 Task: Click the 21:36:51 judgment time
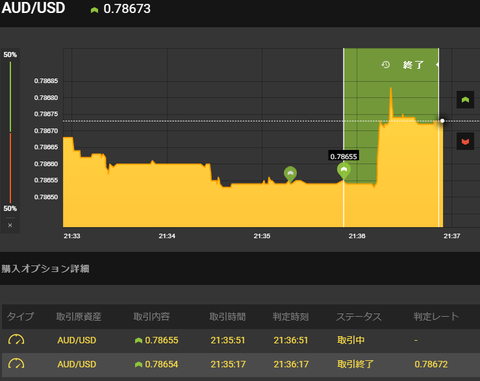(x=291, y=340)
